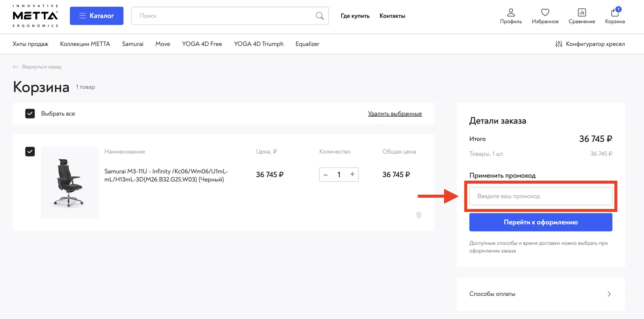Delete item with trash bin icon
Viewport: 644px width, 319px height.
(x=419, y=215)
